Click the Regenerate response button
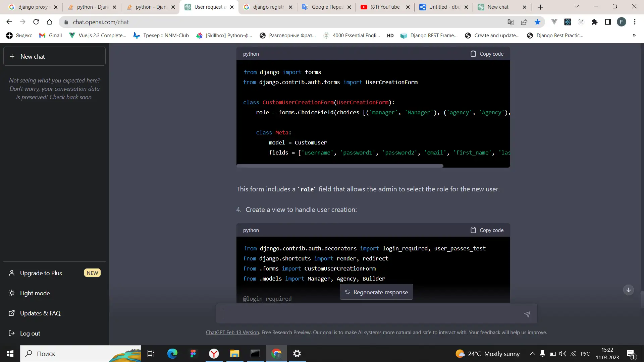This screenshot has height=362, width=644. point(376,292)
